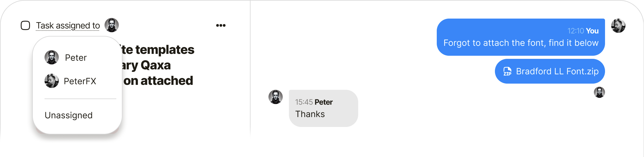644x157 pixels.
Task: Click Peter's avatar in the assignee menu
Action: (52, 57)
